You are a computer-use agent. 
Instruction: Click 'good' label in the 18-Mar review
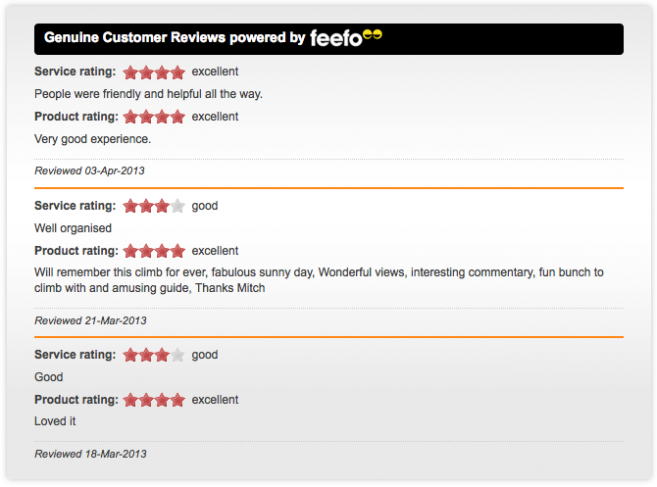205,355
